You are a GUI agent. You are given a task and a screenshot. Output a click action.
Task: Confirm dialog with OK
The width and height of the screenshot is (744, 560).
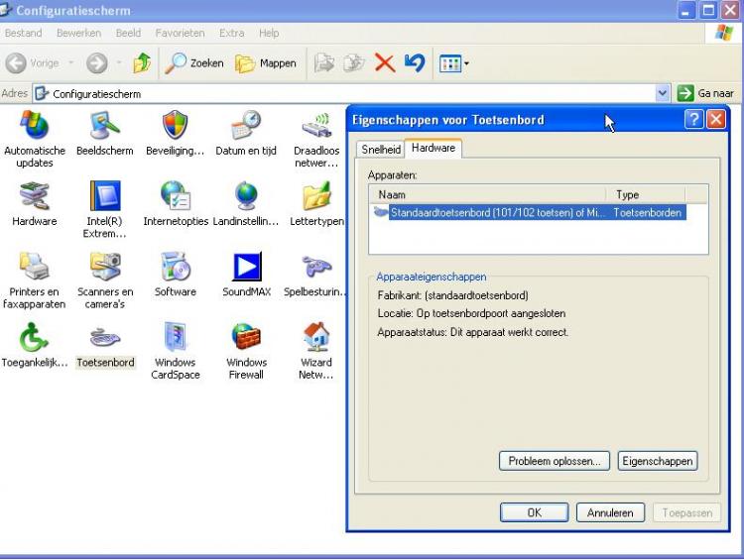[x=535, y=512]
